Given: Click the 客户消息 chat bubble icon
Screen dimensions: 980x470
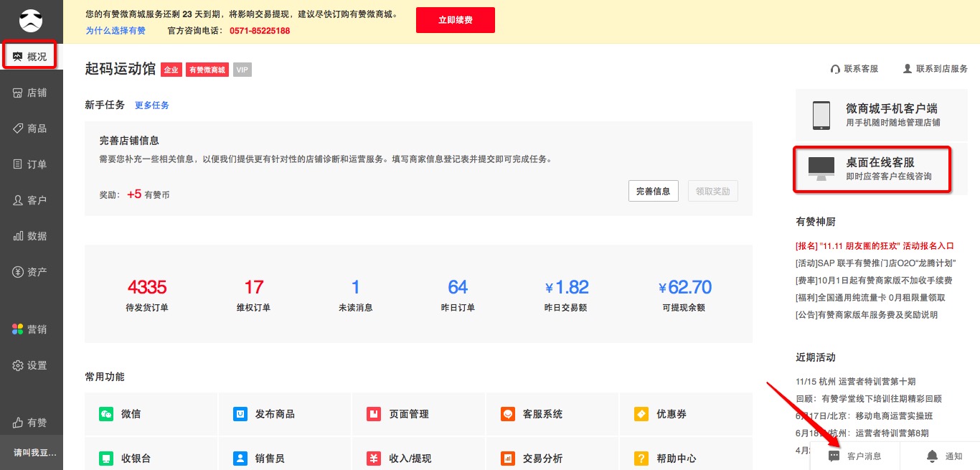Looking at the screenshot, I should [x=834, y=456].
